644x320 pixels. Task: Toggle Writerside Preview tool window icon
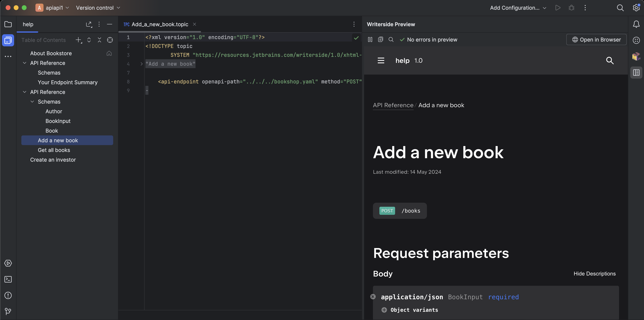[x=636, y=73]
